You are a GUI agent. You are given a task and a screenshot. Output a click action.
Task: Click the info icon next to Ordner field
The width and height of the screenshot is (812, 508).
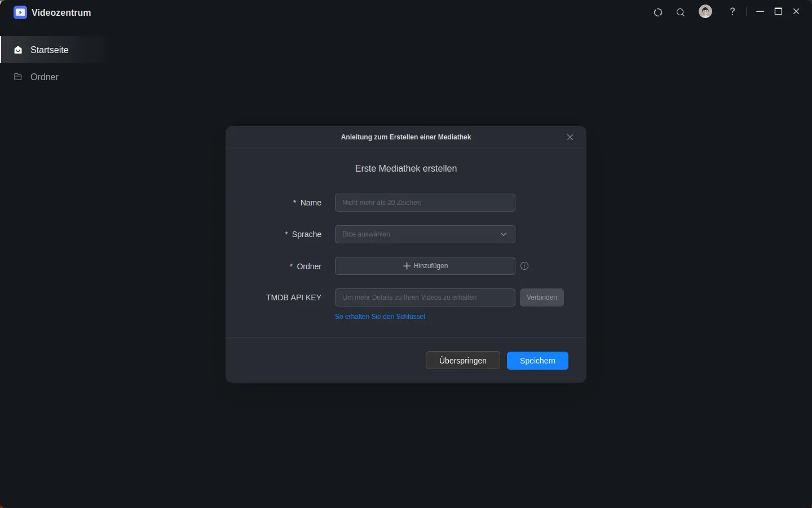[x=524, y=266]
